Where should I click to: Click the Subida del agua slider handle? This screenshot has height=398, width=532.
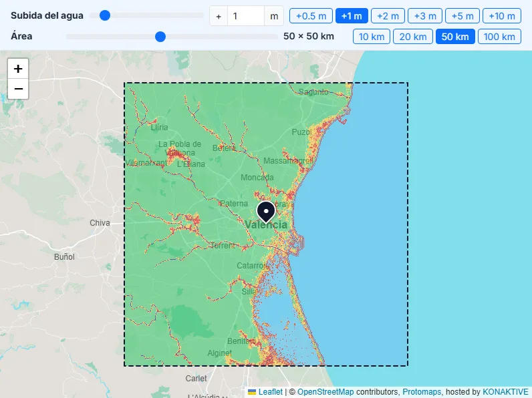105,15
